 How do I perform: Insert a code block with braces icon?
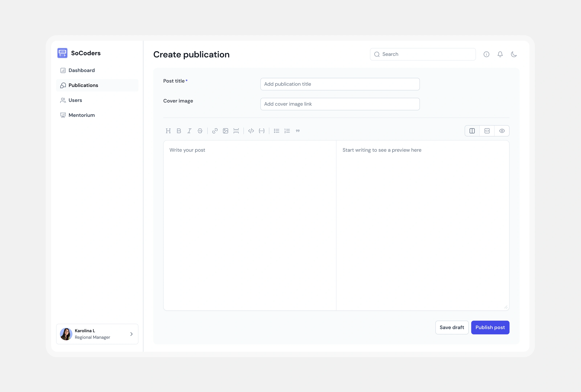261,131
